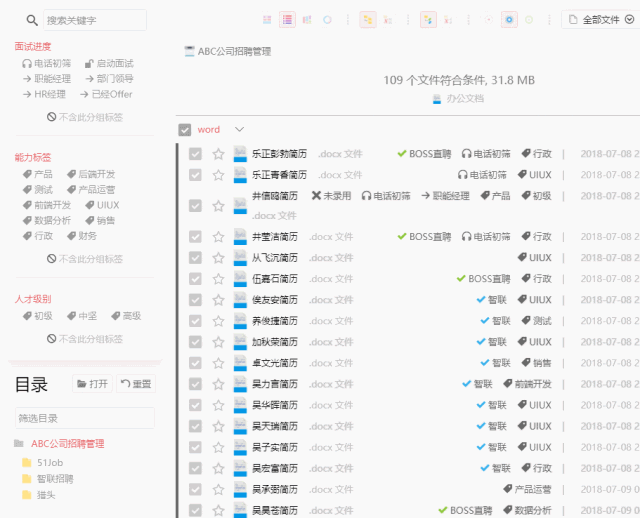This screenshot has height=518, width=640.
Task: Filter by 后端开发 skill tag
Action: click(x=91, y=174)
